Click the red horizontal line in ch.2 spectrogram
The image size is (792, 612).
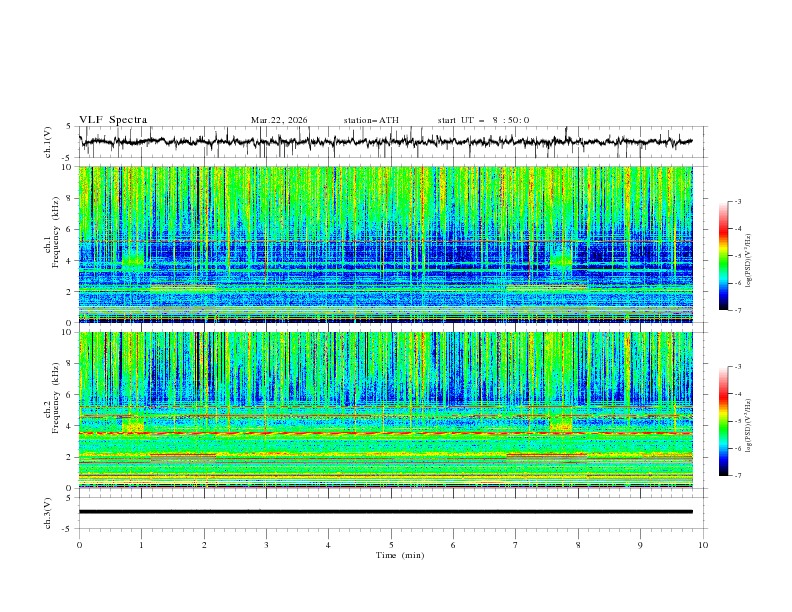tap(386, 433)
